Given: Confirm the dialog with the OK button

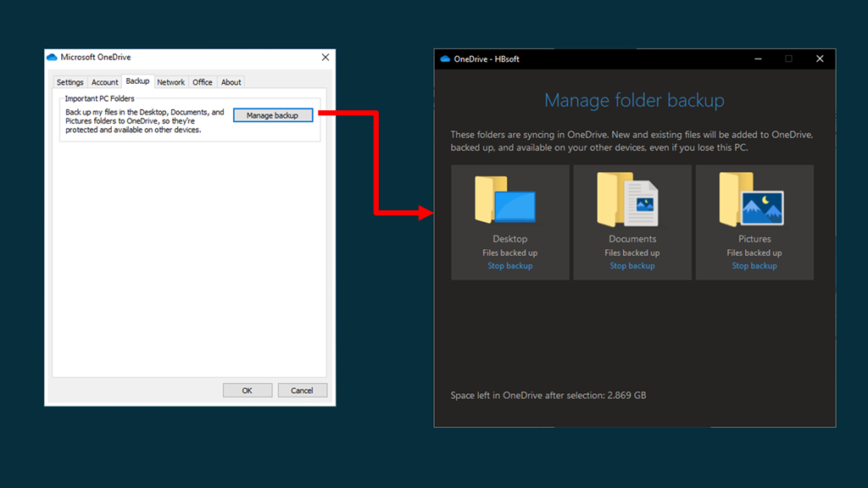Looking at the screenshot, I should tap(248, 391).
